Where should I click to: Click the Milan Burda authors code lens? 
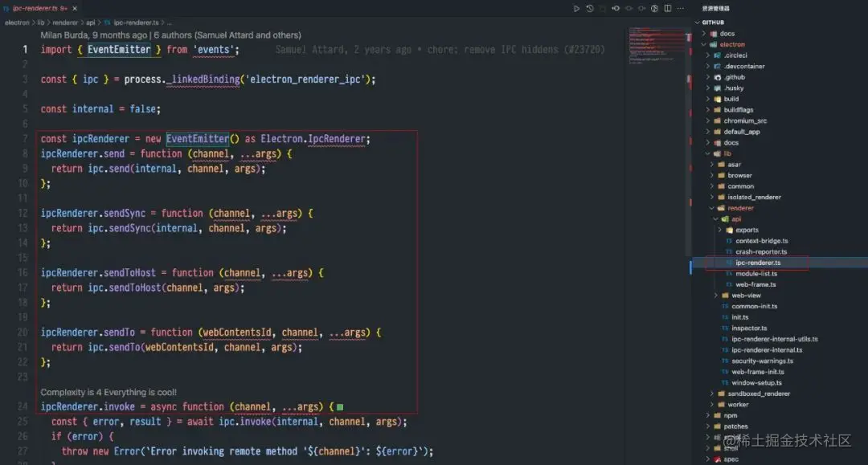(170, 35)
